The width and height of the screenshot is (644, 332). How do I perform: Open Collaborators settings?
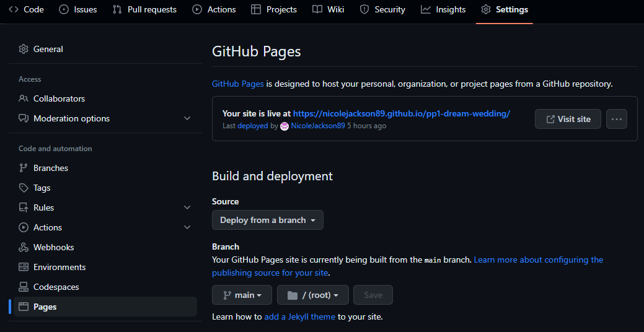[x=105, y=98]
